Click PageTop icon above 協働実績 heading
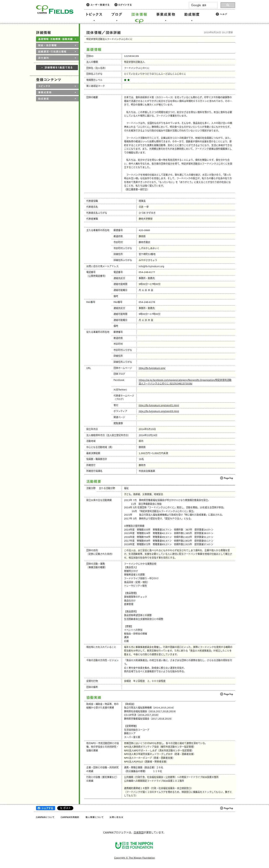This screenshot has height=868, width=269. [x=226, y=694]
